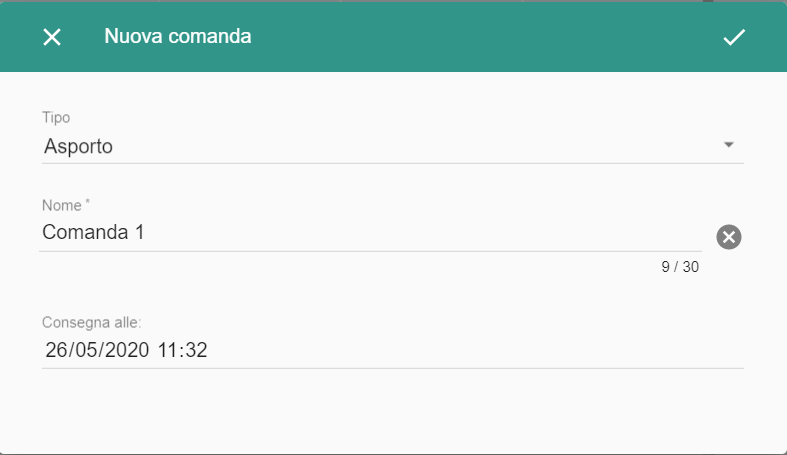
Task: Select the date 26/05/2020 in delivery field
Action: coord(97,350)
